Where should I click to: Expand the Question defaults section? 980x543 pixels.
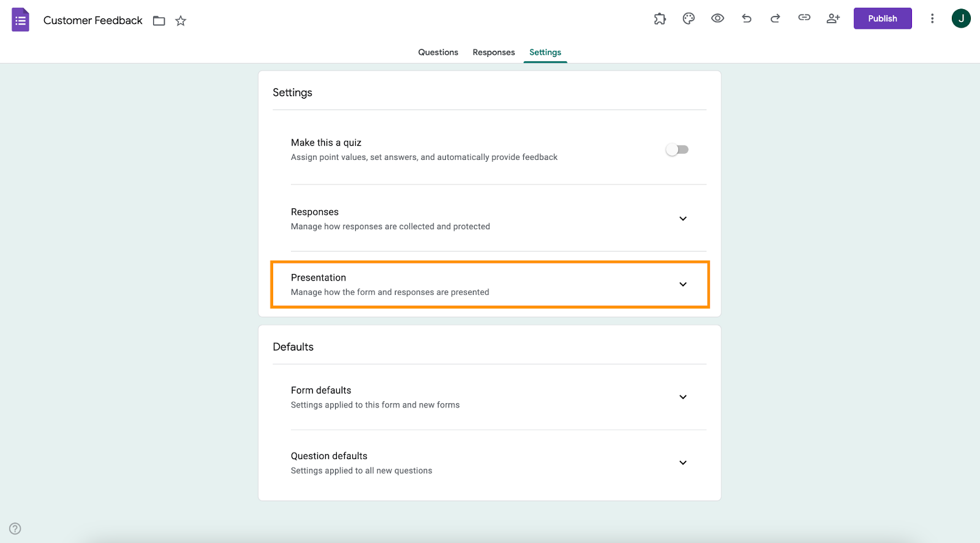point(683,463)
